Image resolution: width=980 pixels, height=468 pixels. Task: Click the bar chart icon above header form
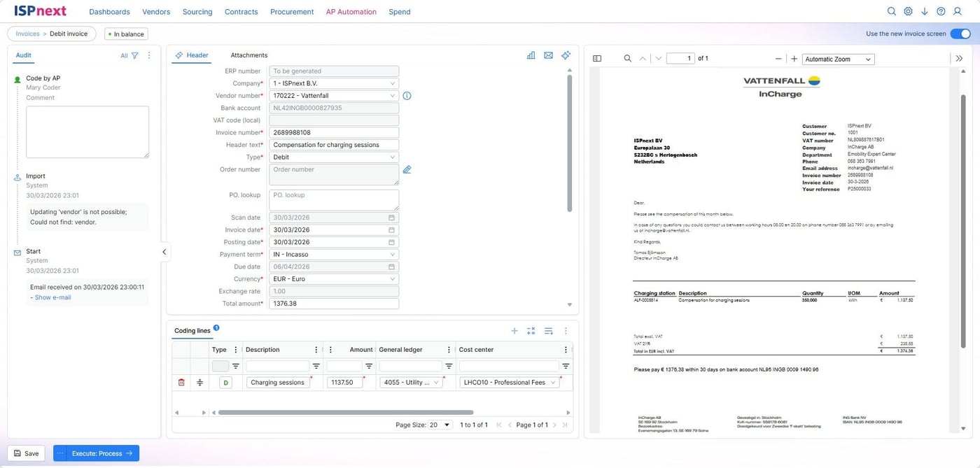click(x=531, y=55)
